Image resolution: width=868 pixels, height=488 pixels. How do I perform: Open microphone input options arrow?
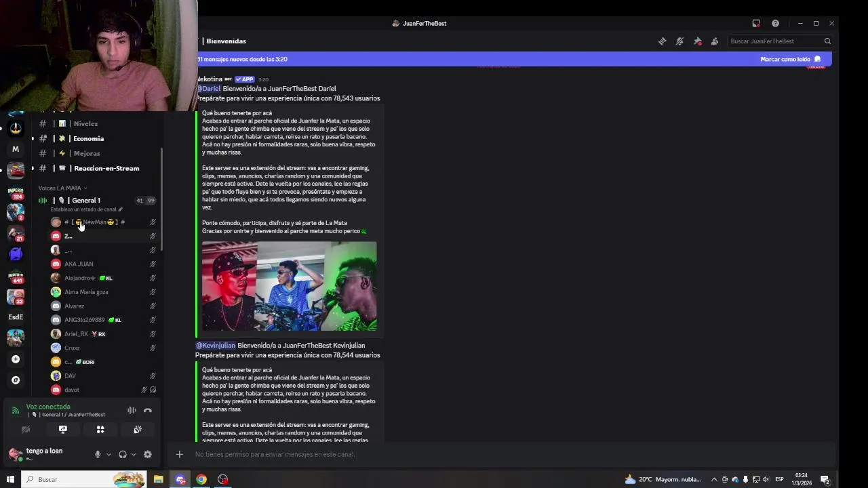[108, 454]
